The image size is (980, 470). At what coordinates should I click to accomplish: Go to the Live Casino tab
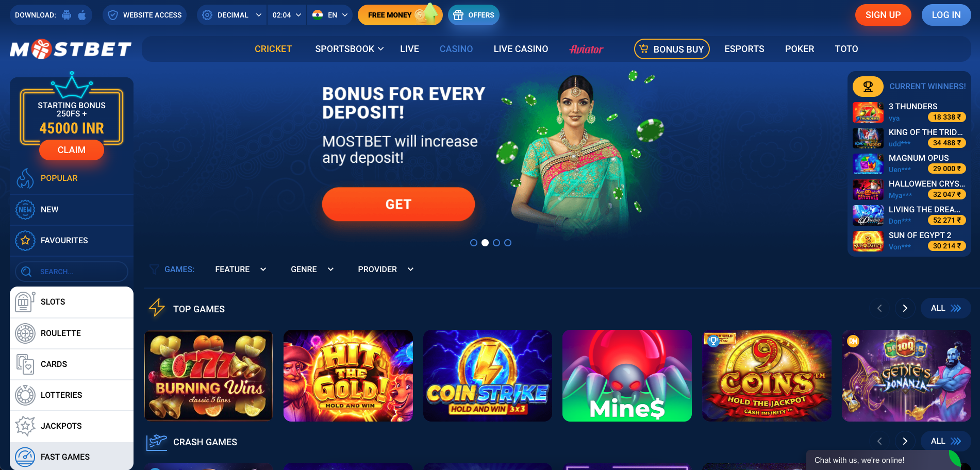[x=521, y=49]
